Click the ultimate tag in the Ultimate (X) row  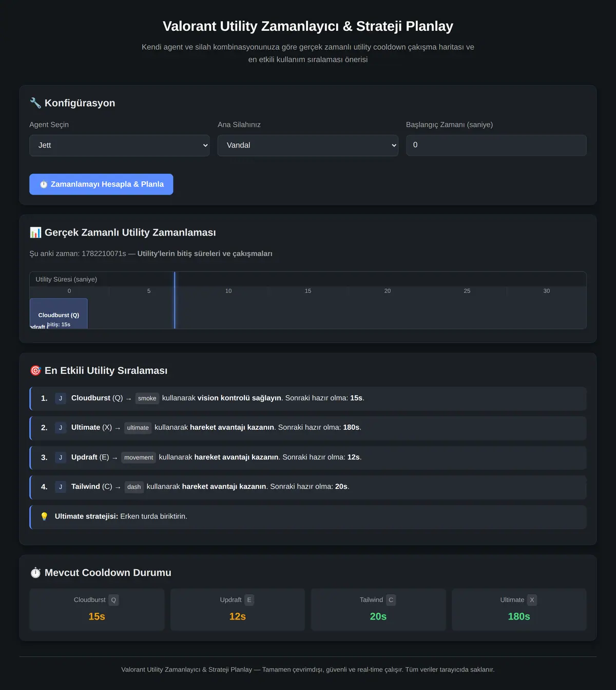pyautogui.click(x=138, y=428)
